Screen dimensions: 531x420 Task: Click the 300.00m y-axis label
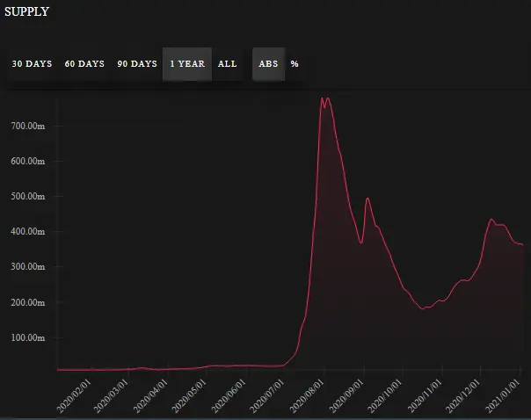pos(28,267)
